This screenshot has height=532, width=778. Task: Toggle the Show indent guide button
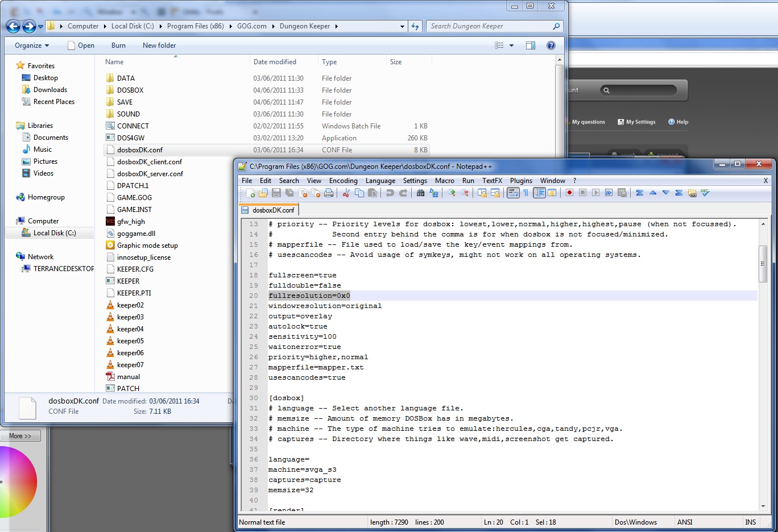click(539, 193)
